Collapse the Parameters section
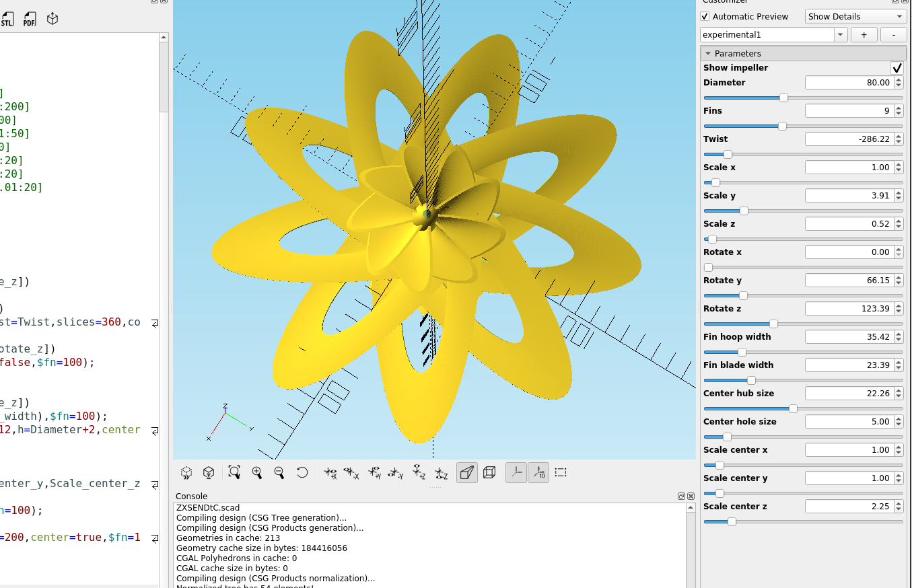This screenshot has width=912, height=588. coord(709,52)
